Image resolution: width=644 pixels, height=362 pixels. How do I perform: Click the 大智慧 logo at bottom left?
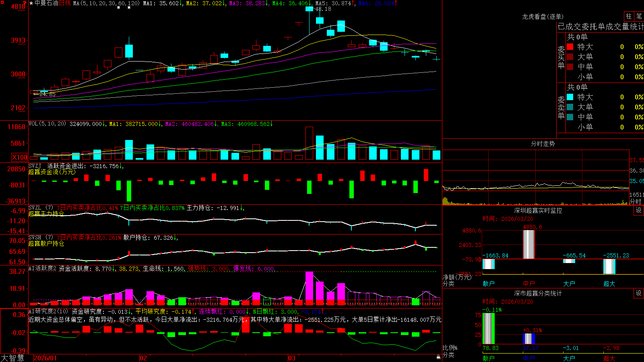pyautogui.click(x=12, y=358)
